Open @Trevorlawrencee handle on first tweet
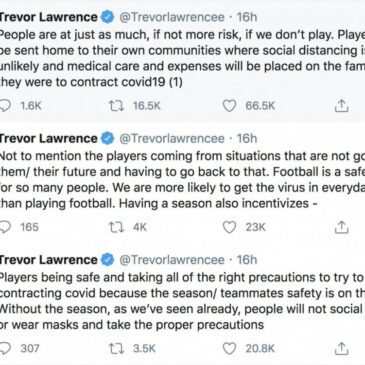The image size is (365, 365). click(172, 17)
